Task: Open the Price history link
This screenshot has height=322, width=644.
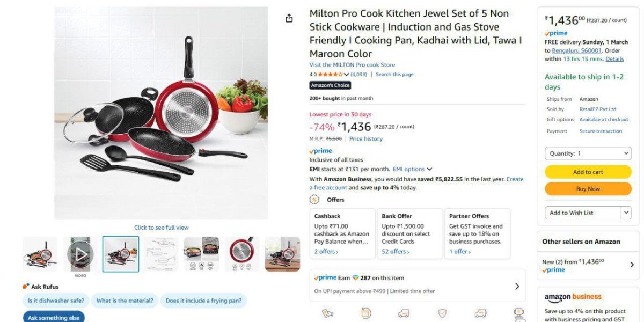Action: (365, 139)
